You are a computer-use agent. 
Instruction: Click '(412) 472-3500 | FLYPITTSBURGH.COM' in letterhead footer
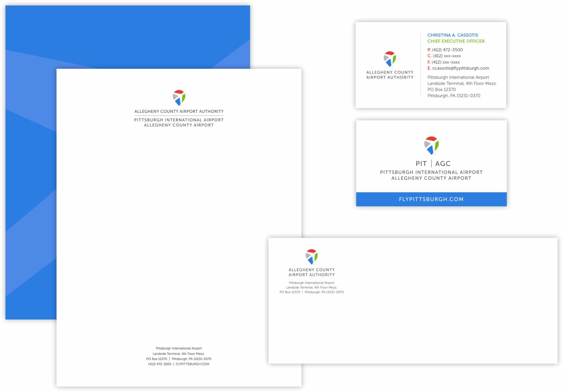[179, 364]
